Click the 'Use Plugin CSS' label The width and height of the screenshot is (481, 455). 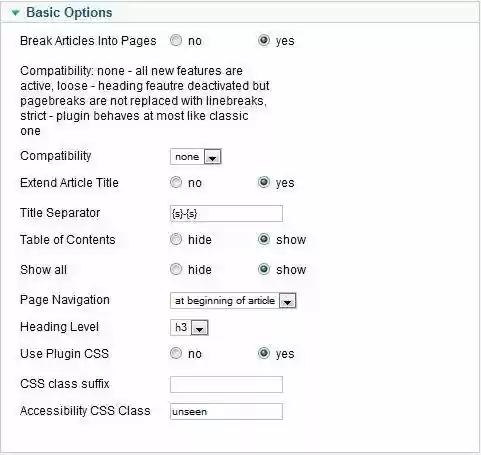click(x=64, y=354)
